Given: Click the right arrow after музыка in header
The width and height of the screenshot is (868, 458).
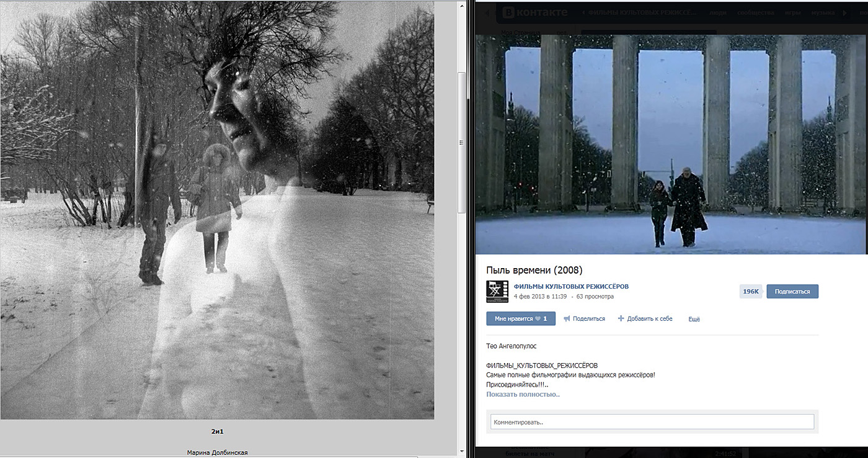Looking at the screenshot, I should coord(844,13).
